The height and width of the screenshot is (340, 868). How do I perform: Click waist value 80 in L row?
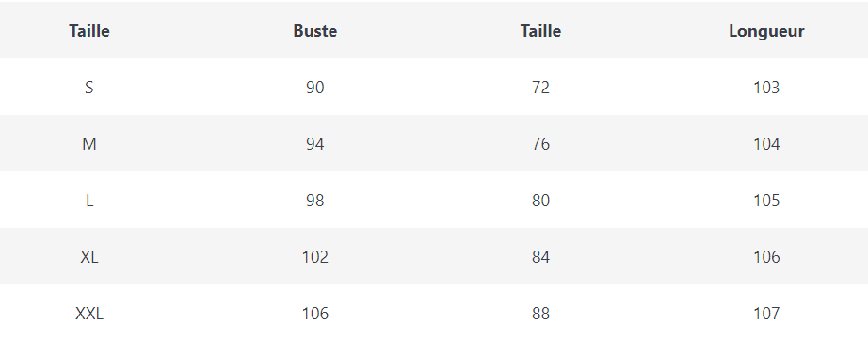[540, 201]
